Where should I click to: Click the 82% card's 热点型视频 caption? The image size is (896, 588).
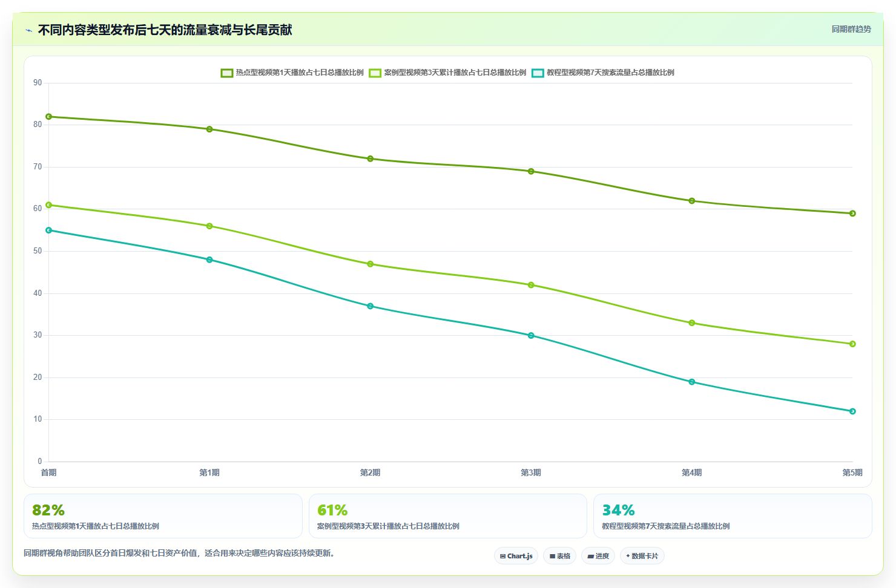(96, 526)
